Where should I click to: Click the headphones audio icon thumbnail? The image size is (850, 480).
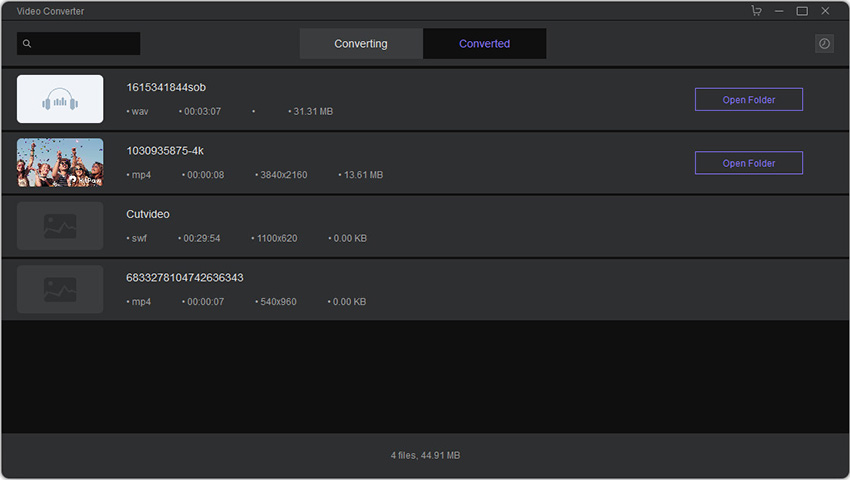click(60, 99)
